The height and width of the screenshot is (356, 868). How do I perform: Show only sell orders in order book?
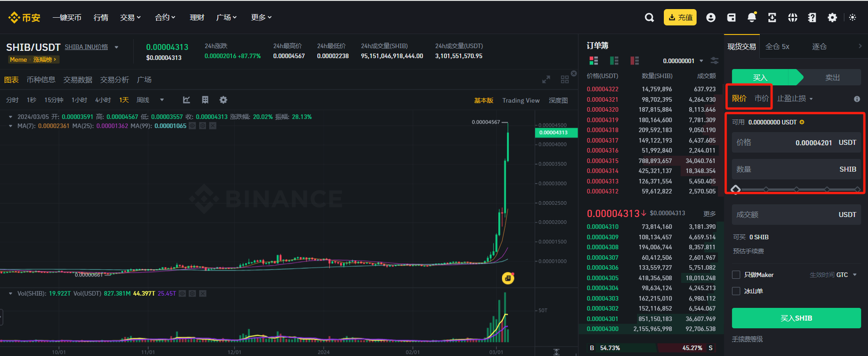pos(635,60)
